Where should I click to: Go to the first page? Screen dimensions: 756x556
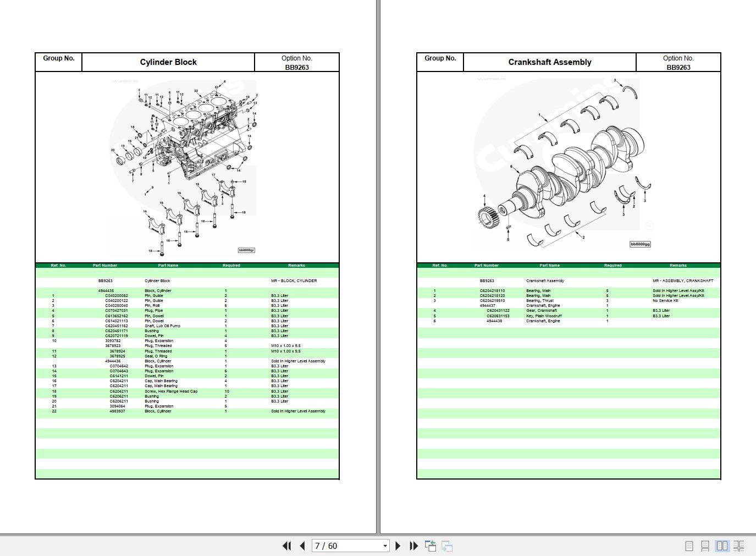[x=286, y=546]
